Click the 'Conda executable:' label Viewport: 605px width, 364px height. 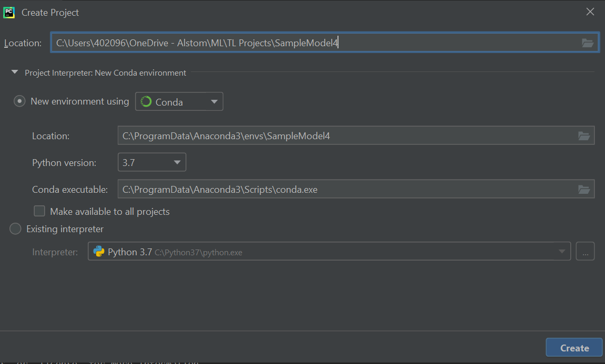tap(70, 189)
